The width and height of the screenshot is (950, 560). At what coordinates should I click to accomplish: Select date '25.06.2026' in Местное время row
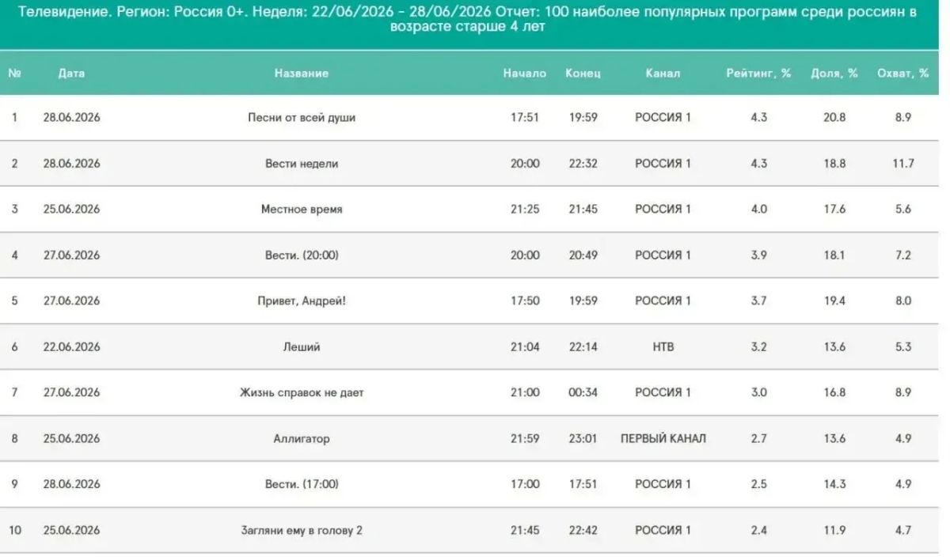tap(71, 209)
